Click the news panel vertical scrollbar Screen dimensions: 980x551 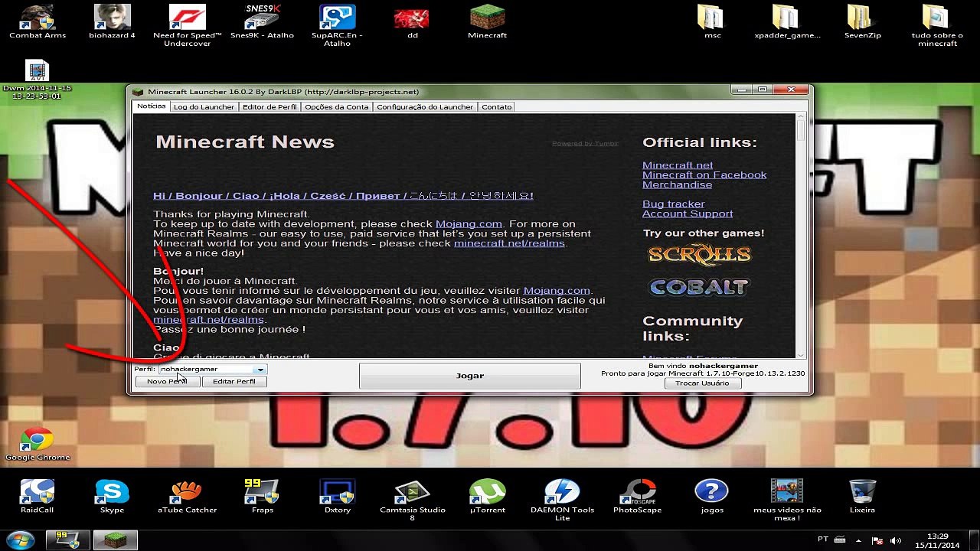[801, 235]
